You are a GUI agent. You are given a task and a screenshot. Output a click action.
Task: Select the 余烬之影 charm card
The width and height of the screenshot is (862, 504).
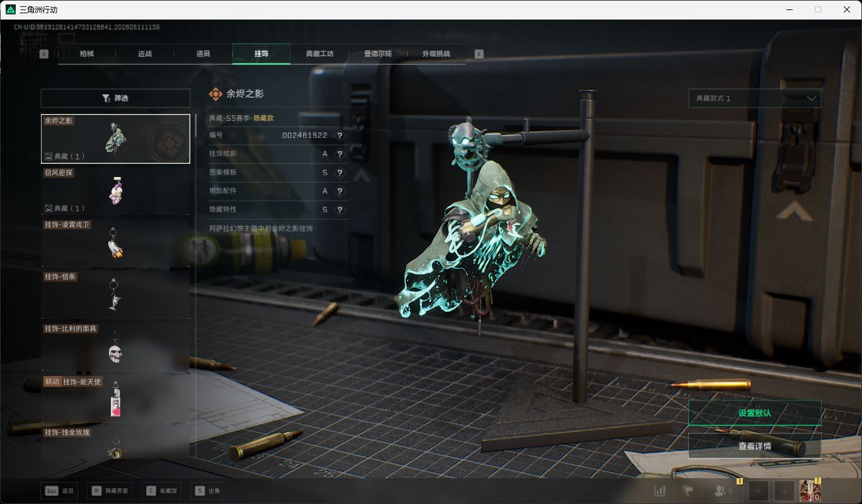115,139
